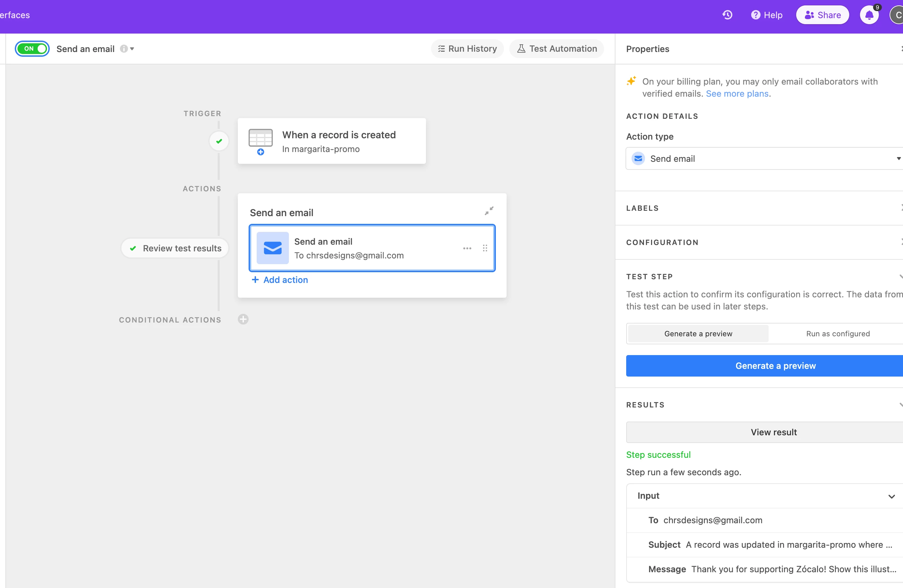Open the notifications bell

point(869,15)
